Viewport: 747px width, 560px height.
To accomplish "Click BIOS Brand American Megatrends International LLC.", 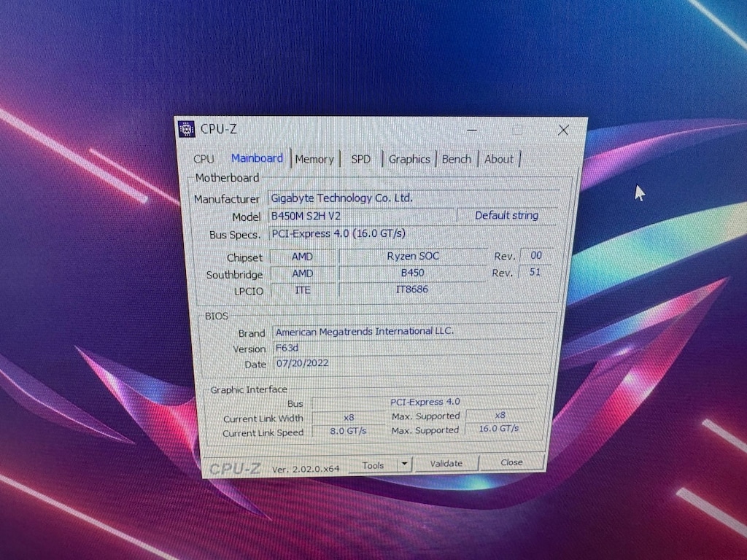I will (409, 332).
